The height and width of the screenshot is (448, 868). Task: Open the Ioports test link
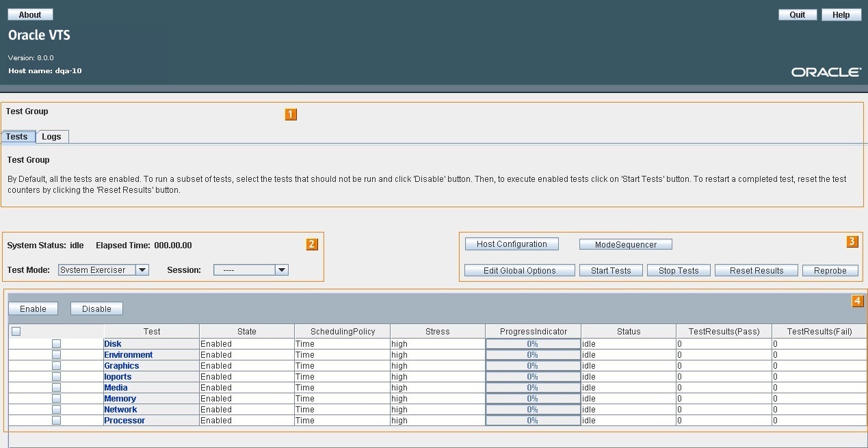tap(118, 377)
